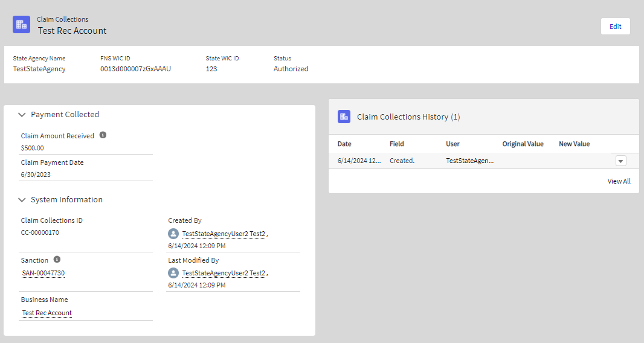Open the history row actions dropdown
Screen dimensions: 644x343
tap(621, 161)
